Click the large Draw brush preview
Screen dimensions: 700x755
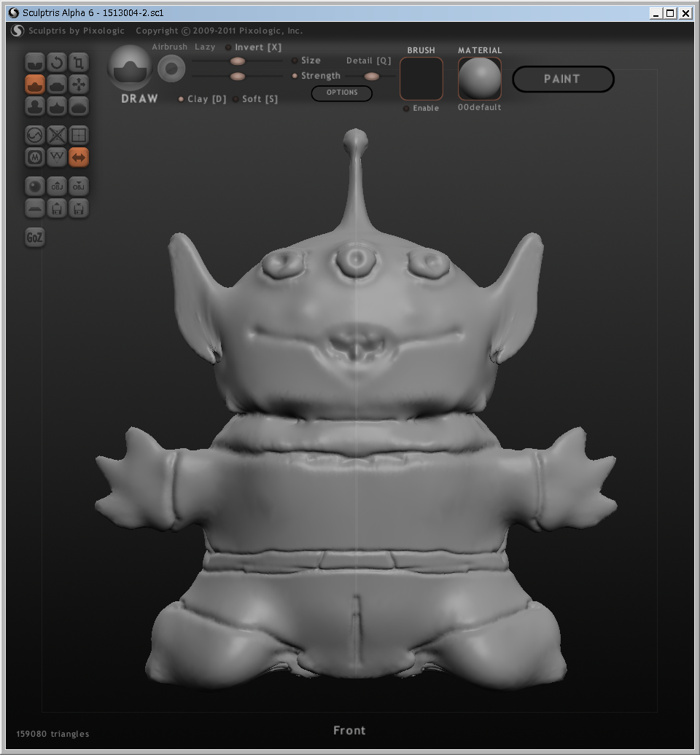130,68
